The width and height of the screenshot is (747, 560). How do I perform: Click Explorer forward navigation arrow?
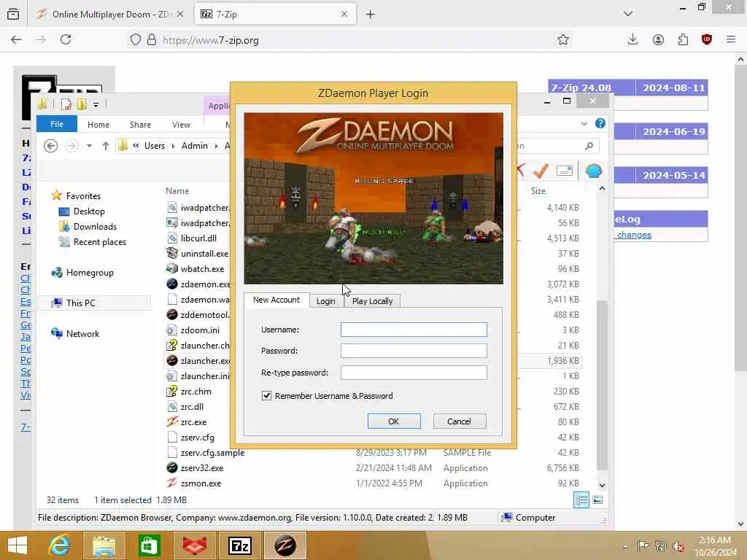[71, 146]
